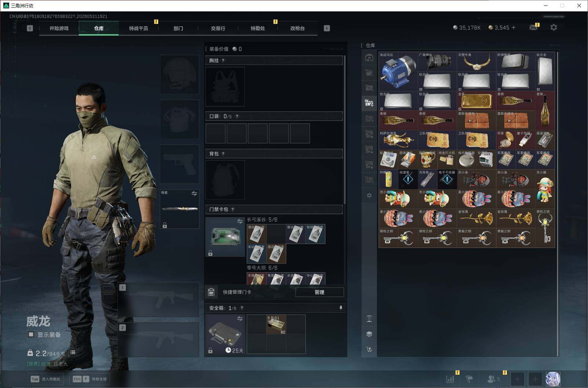This screenshot has width=588, height=388.
Task: Open the mail envelope icon
Action: 534,28
